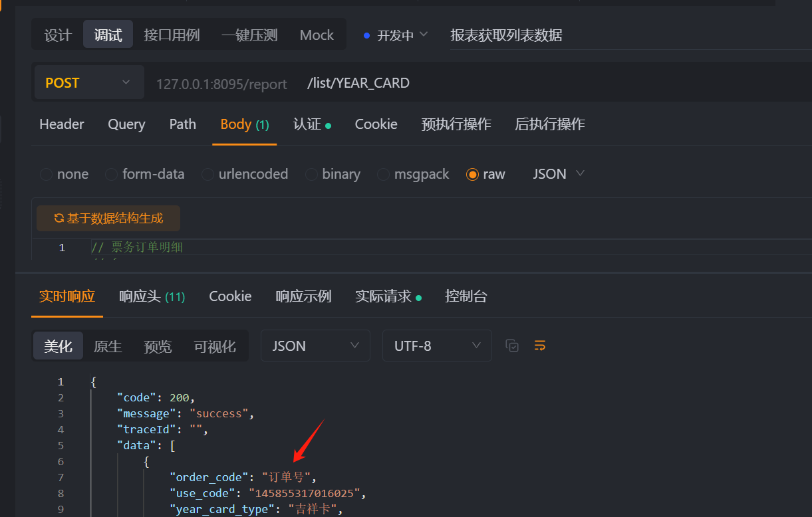Open the Query parameters tab

coord(126,124)
